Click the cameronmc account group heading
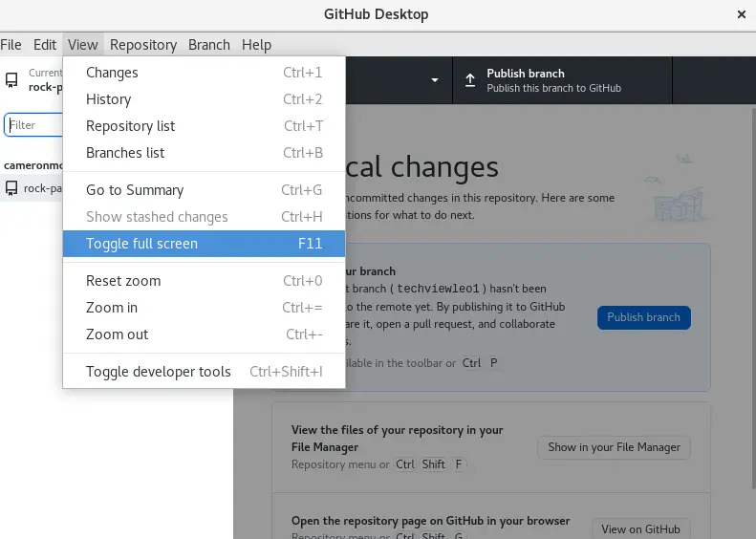Image resolution: width=756 pixels, height=539 pixels. click(32, 165)
